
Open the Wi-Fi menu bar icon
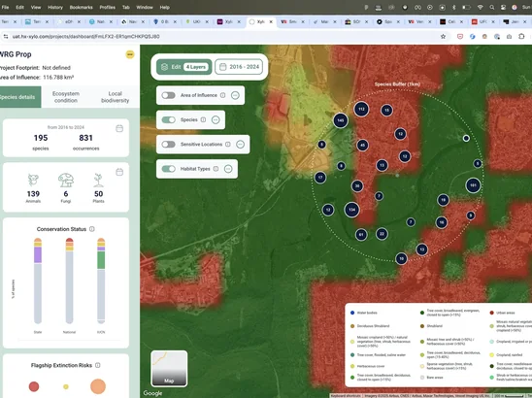[480, 7]
